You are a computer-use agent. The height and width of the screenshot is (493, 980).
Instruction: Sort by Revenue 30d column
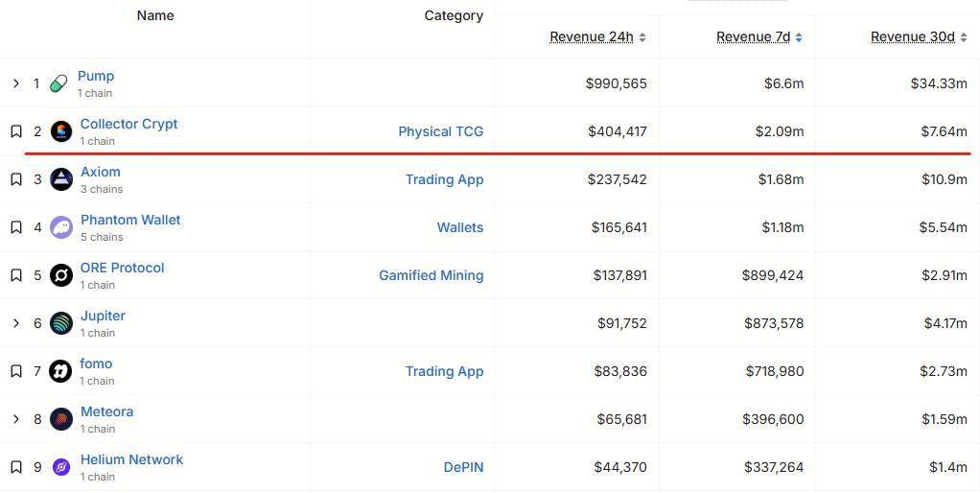919,36
